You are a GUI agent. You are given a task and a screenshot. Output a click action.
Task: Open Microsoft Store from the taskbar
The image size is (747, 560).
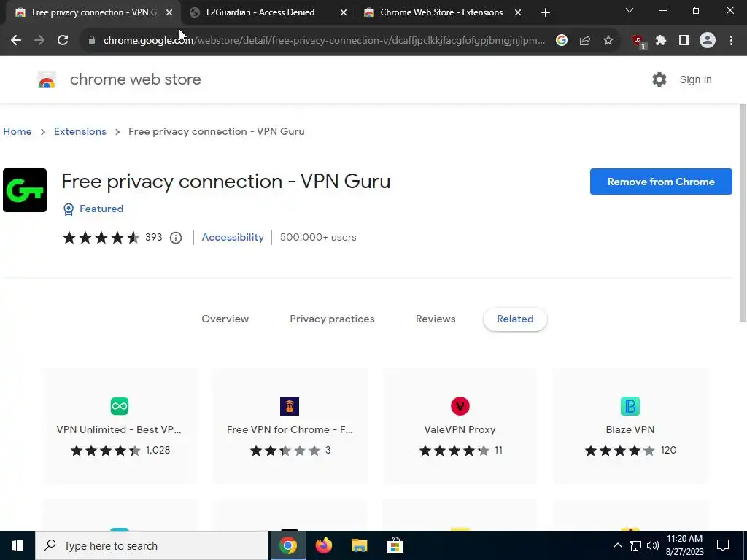click(x=395, y=545)
